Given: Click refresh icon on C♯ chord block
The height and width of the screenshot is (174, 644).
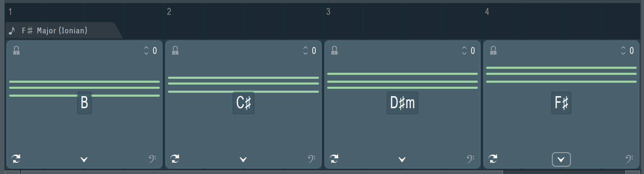Looking at the screenshot, I should click(x=175, y=159).
